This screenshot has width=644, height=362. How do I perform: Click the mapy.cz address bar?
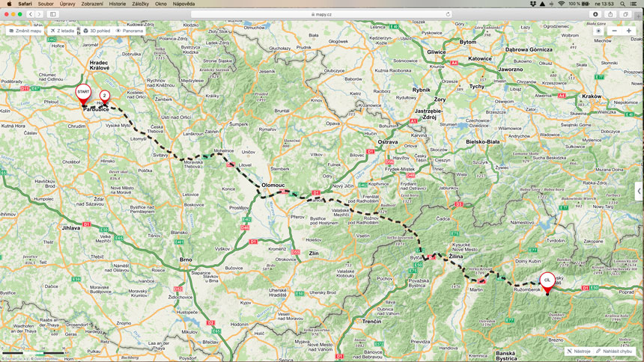(322, 13)
